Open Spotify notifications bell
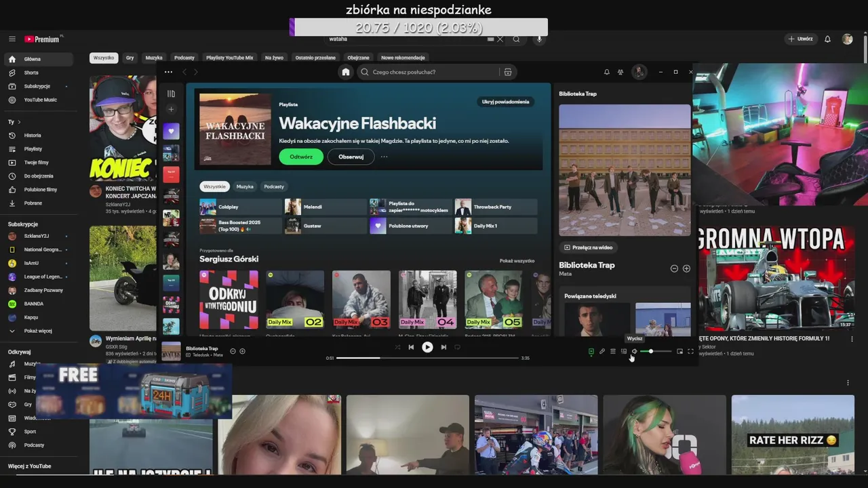Viewport: 868px width, 488px height. click(x=607, y=72)
